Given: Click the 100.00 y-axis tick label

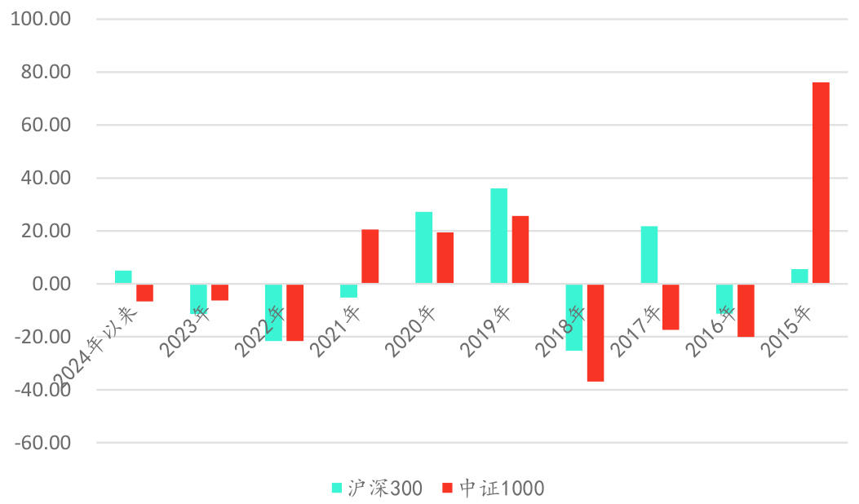Looking at the screenshot, I should tap(40, 20).
